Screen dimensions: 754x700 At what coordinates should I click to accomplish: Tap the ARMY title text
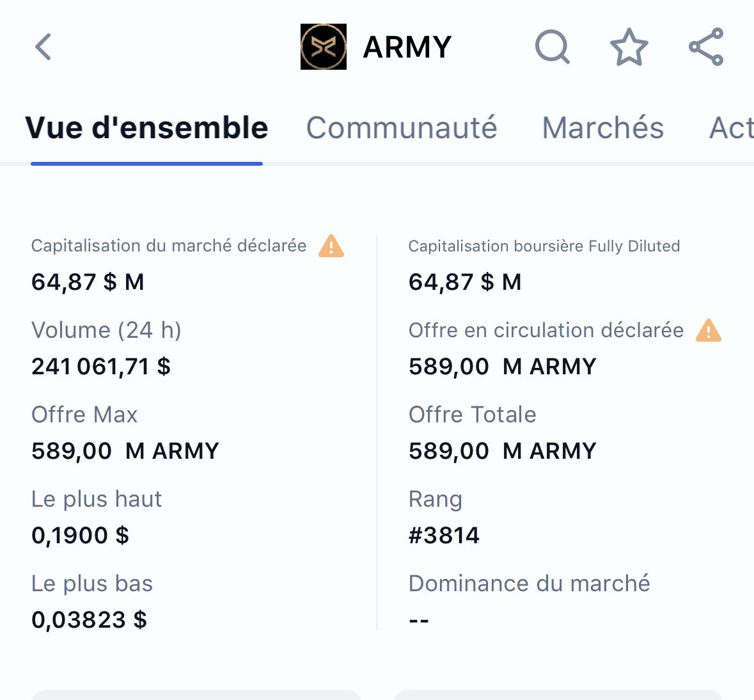pos(407,47)
